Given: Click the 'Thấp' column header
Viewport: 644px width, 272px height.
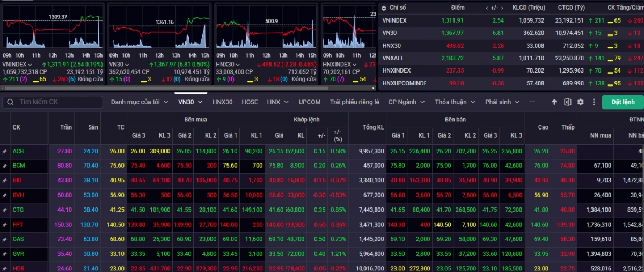Looking at the screenshot, I should tap(568, 127).
